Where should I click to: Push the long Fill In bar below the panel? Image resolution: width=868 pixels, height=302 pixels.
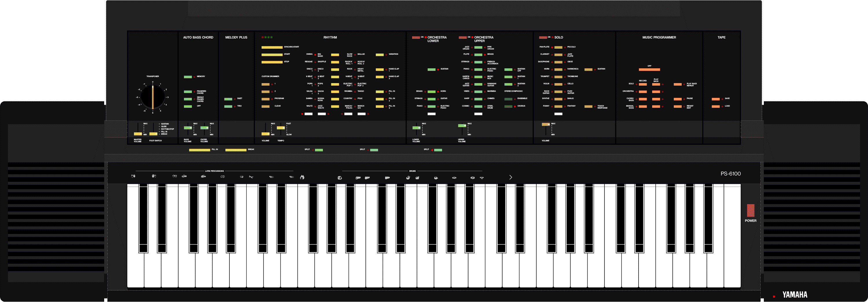coord(199,150)
